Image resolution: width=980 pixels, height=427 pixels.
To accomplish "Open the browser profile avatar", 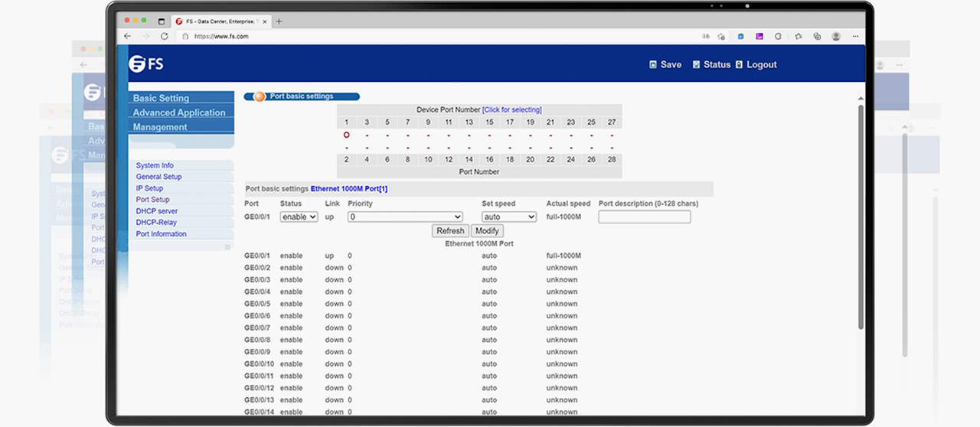I will click(836, 36).
